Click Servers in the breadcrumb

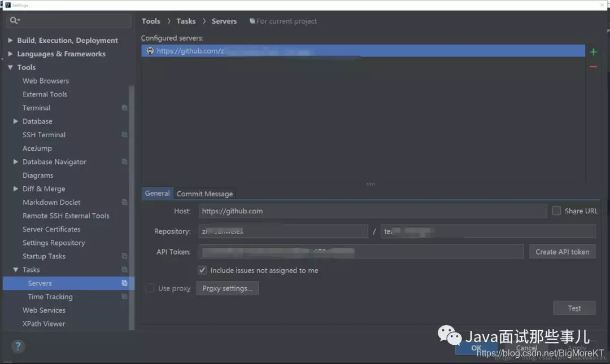click(224, 21)
